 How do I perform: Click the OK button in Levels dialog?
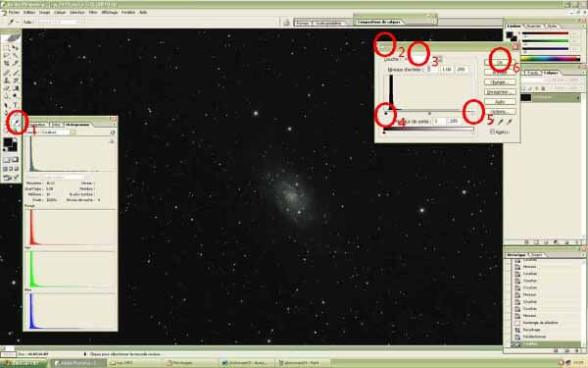pos(500,62)
